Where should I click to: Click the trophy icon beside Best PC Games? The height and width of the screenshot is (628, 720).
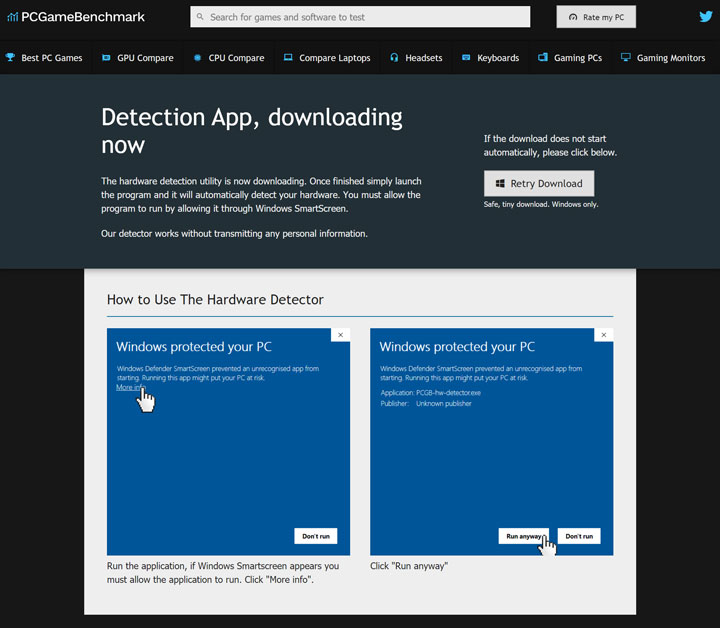tap(10, 58)
